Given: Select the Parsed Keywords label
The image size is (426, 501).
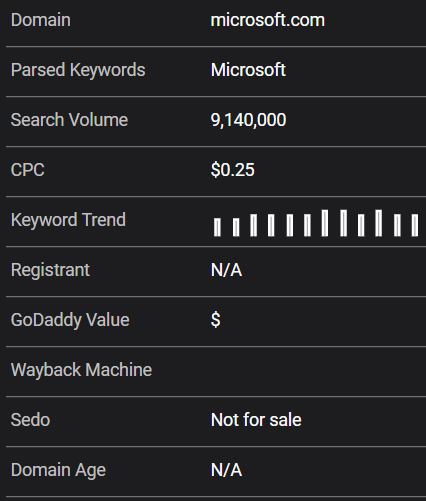Looking at the screenshot, I should (78, 70).
